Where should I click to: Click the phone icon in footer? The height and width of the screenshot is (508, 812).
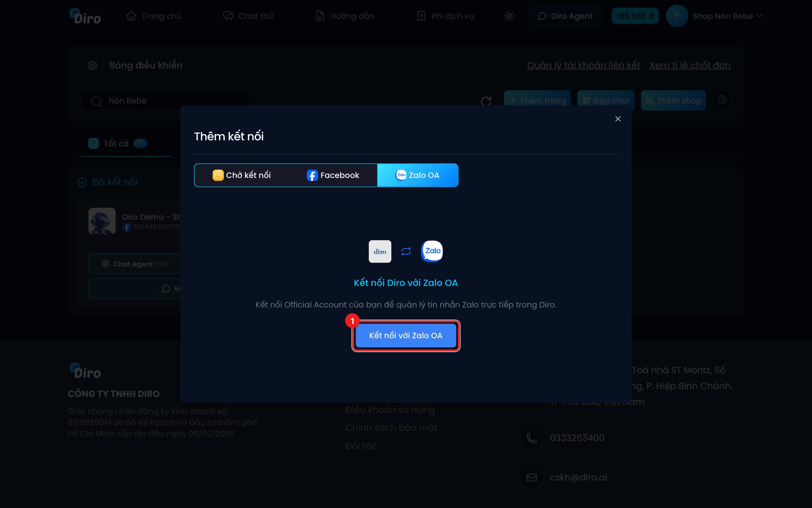coord(532,438)
